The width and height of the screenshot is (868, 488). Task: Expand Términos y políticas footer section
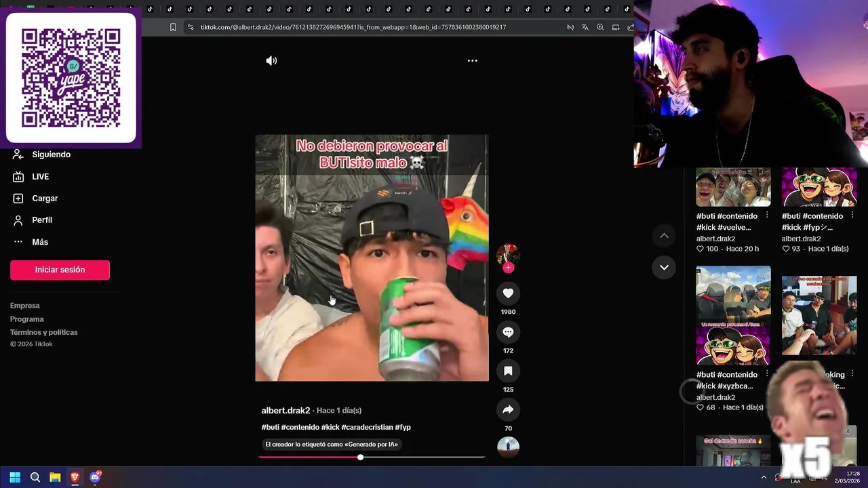point(44,332)
